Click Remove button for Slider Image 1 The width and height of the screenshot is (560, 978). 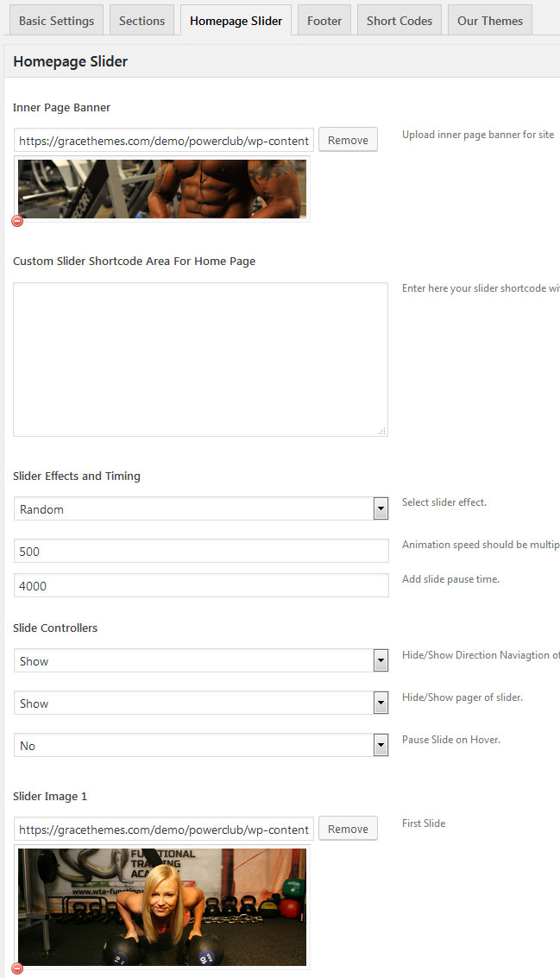[348, 829]
